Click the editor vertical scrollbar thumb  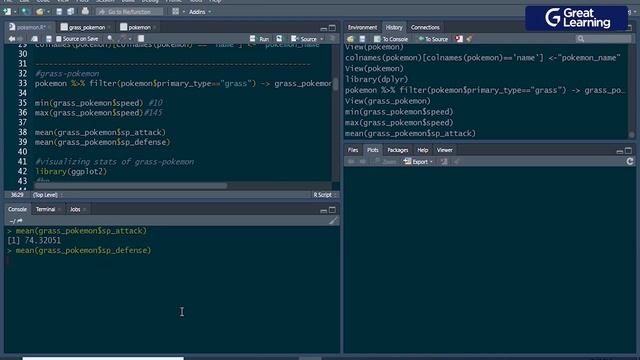[x=336, y=84]
